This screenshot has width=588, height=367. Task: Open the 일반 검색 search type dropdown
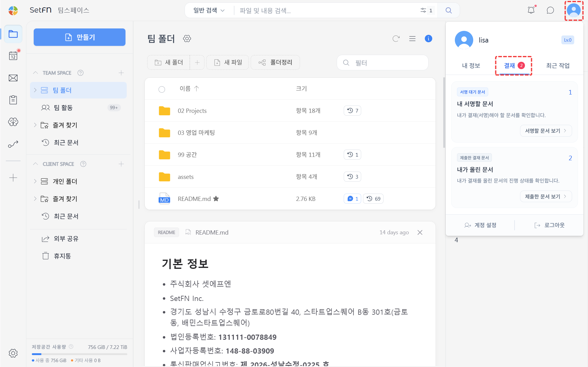209,10
